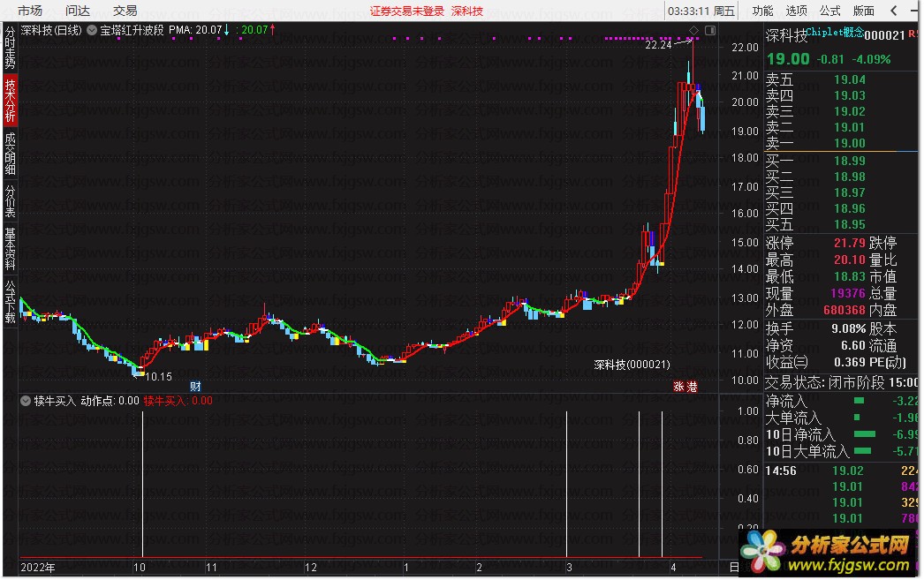Switch to 基本资料 side tab
924x580 pixels.
point(10,248)
